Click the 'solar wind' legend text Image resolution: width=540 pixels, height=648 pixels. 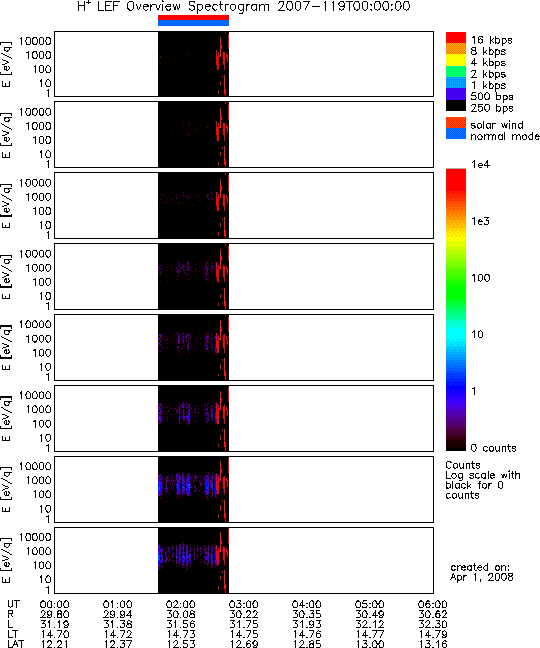pyautogui.click(x=497, y=125)
